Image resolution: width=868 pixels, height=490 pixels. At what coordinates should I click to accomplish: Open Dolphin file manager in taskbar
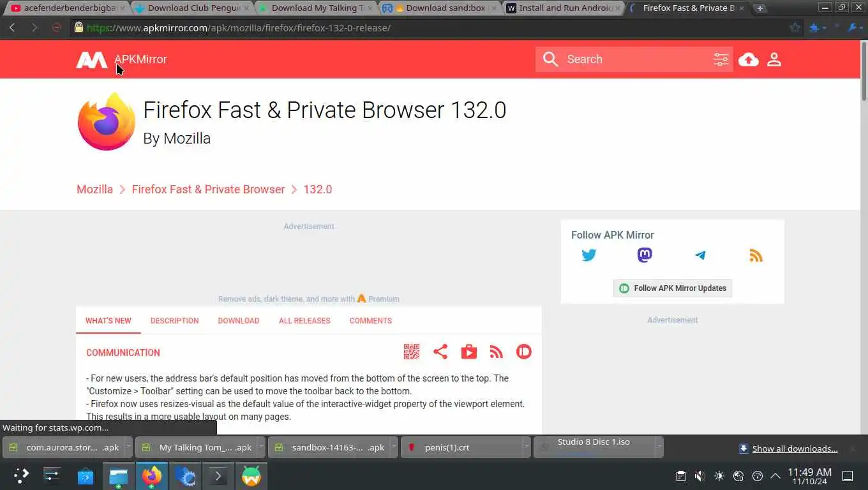[119, 476]
